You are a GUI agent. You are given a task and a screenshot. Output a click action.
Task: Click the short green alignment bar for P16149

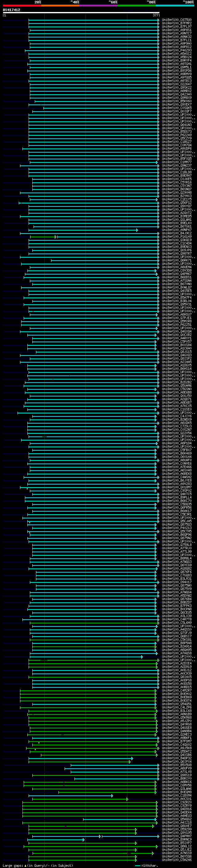(x=43, y=237)
